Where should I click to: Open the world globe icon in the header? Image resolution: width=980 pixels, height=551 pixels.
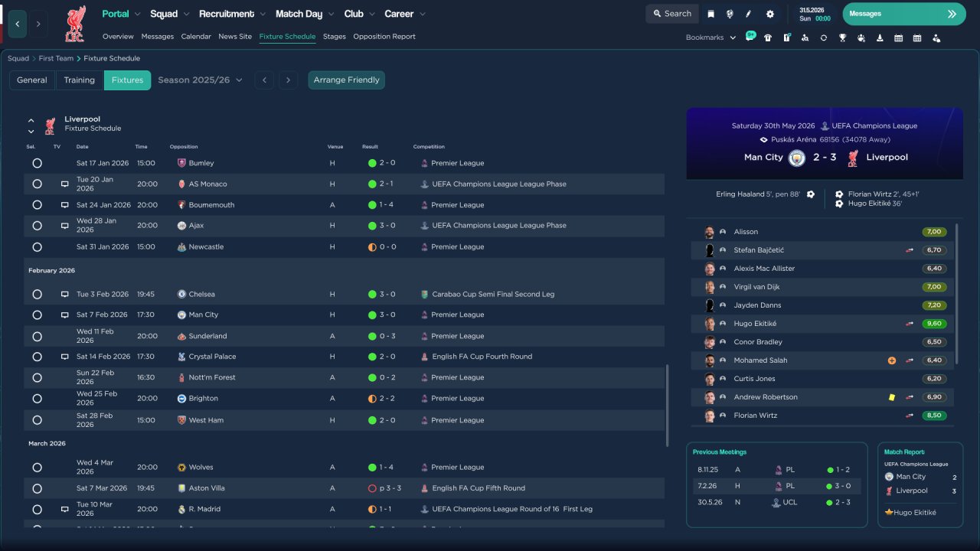[x=730, y=14]
